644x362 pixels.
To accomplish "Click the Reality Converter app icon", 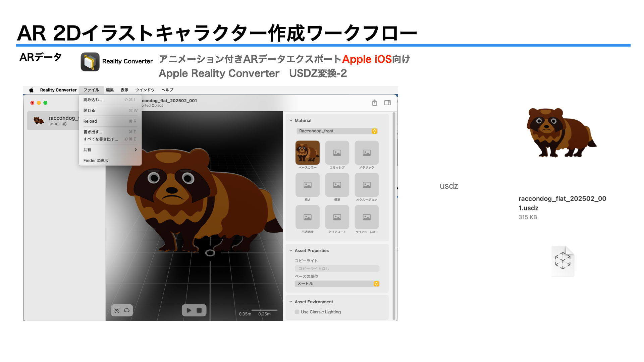I will 90,62.
